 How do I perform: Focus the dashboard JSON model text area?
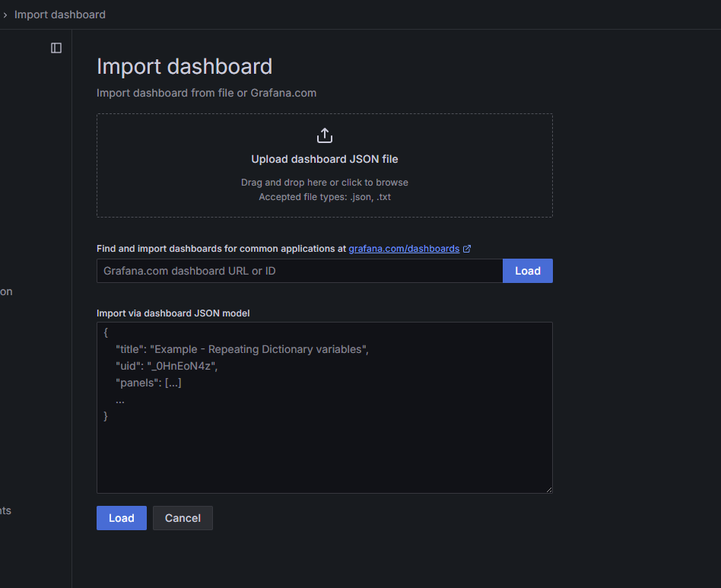[x=324, y=407]
